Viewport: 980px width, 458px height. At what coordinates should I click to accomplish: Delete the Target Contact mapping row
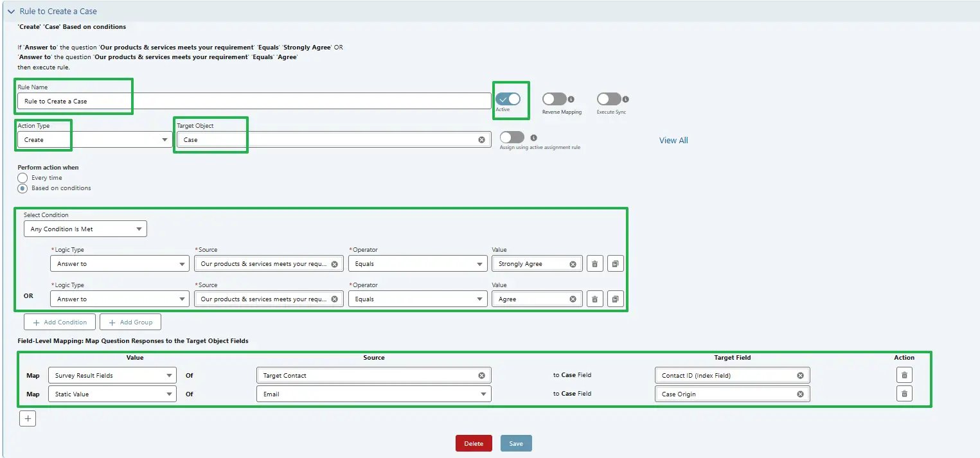click(x=904, y=375)
